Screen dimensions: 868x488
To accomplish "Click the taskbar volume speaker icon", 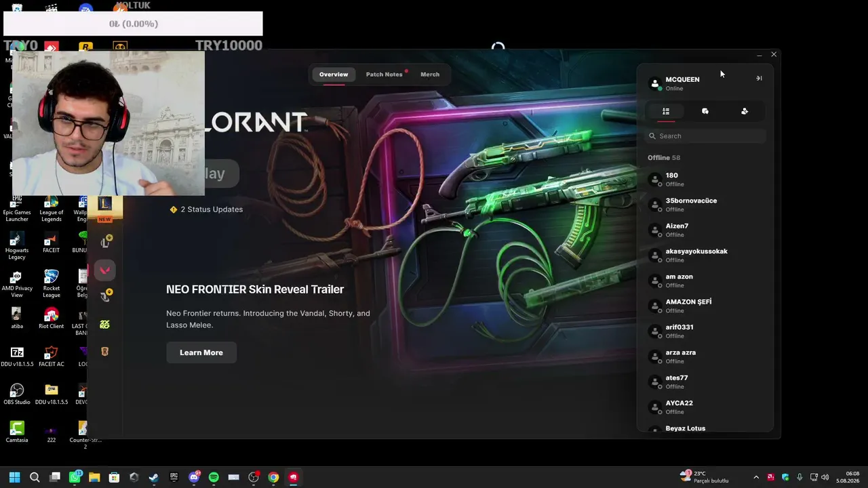I will [x=826, y=477].
